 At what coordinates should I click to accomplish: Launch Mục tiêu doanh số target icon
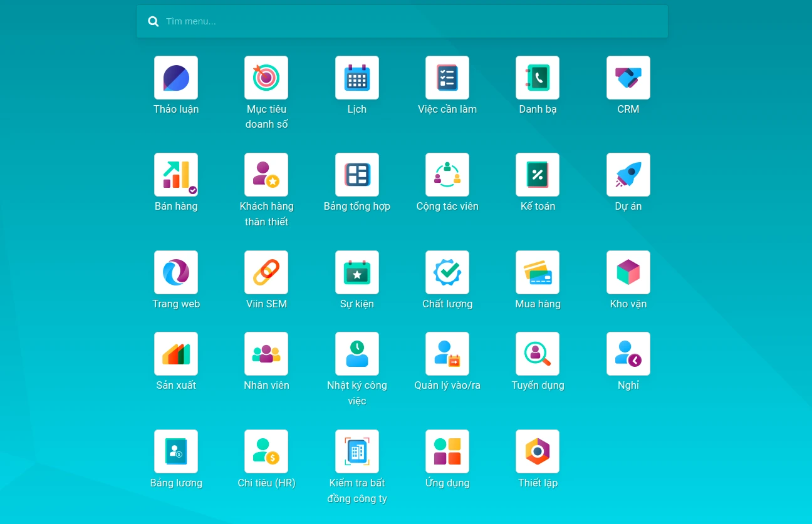(x=266, y=78)
